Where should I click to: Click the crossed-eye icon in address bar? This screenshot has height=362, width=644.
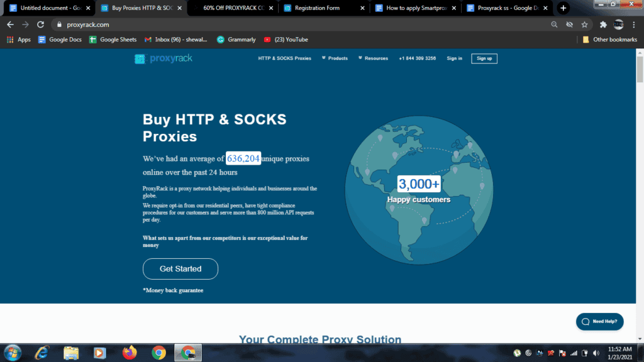click(x=569, y=25)
